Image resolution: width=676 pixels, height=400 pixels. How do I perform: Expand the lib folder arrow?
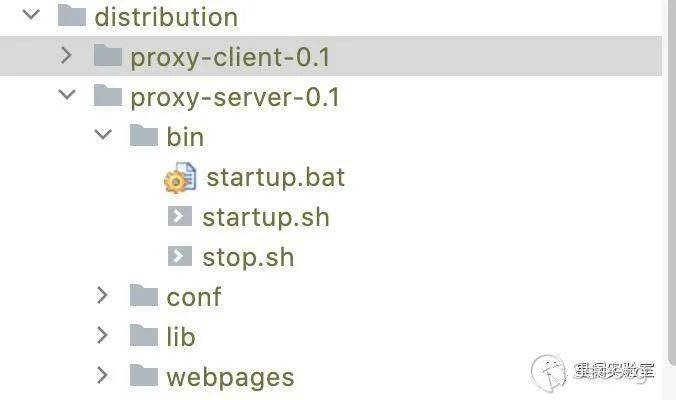103,336
